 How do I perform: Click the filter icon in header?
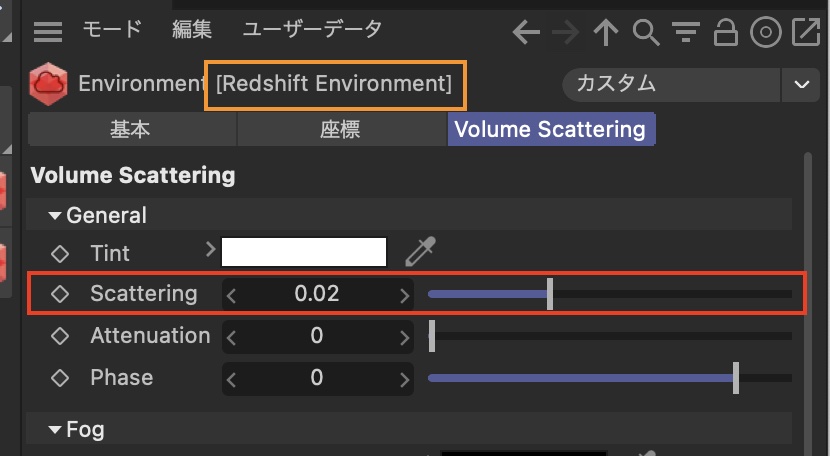point(685,33)
